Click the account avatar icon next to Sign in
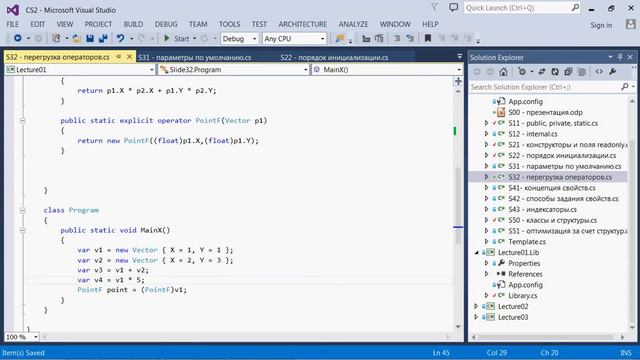640x360 pixels. (x=631, y=24)
